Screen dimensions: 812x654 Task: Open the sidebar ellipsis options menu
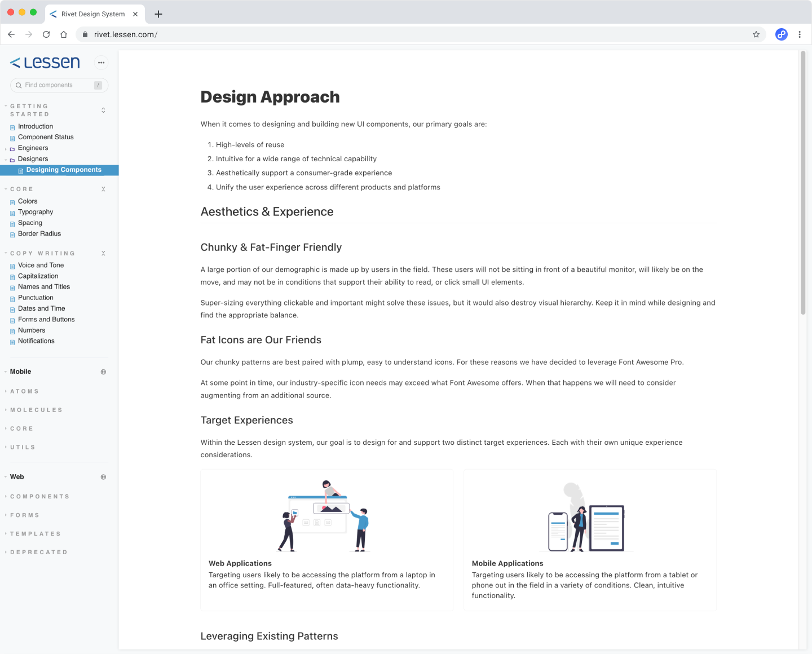coord(101,63)
